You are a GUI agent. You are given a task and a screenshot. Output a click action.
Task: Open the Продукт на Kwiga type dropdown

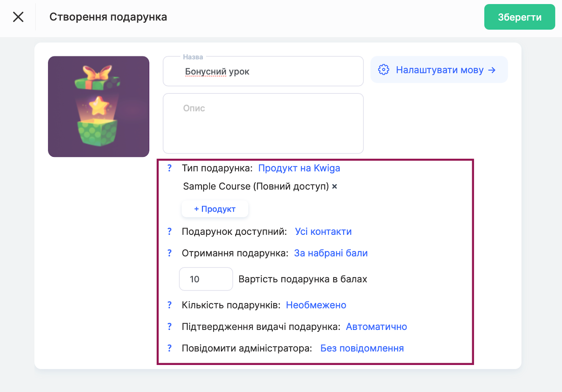(299, 168)
